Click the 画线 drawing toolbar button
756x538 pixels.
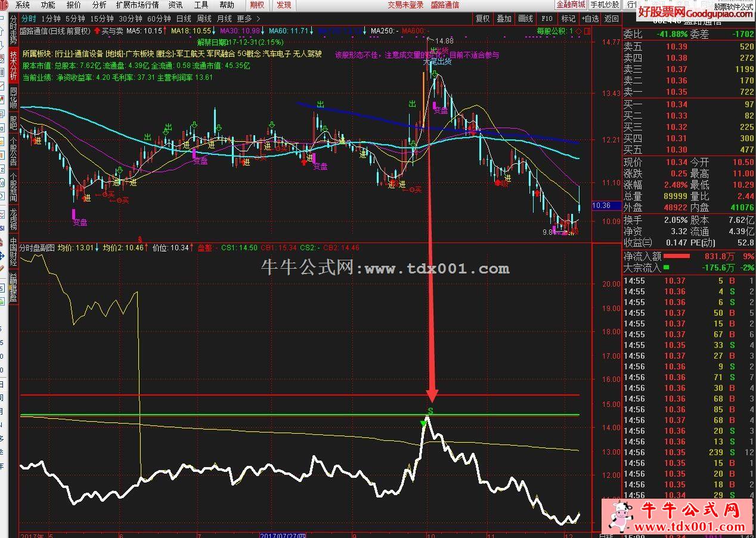tap(525, 18)
